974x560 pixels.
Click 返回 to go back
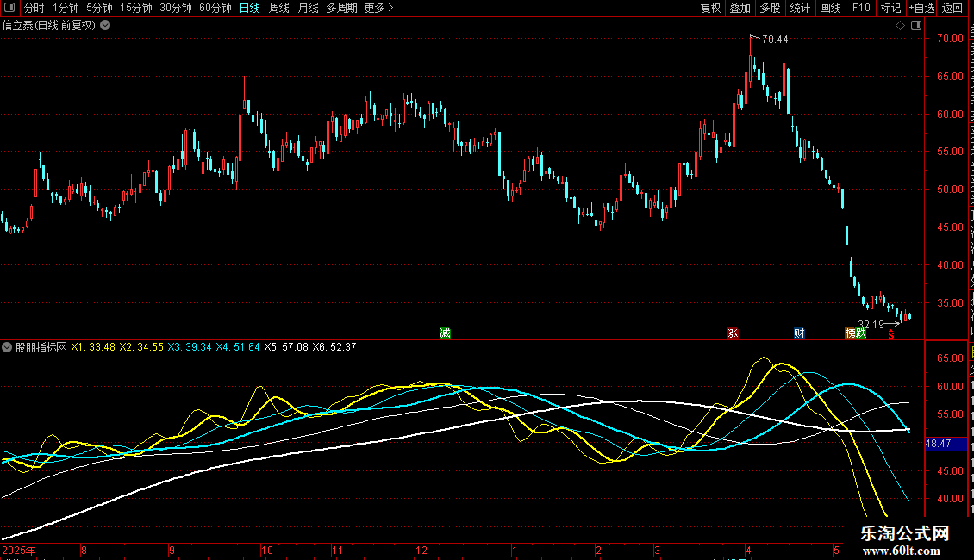(x=952, y=8)
